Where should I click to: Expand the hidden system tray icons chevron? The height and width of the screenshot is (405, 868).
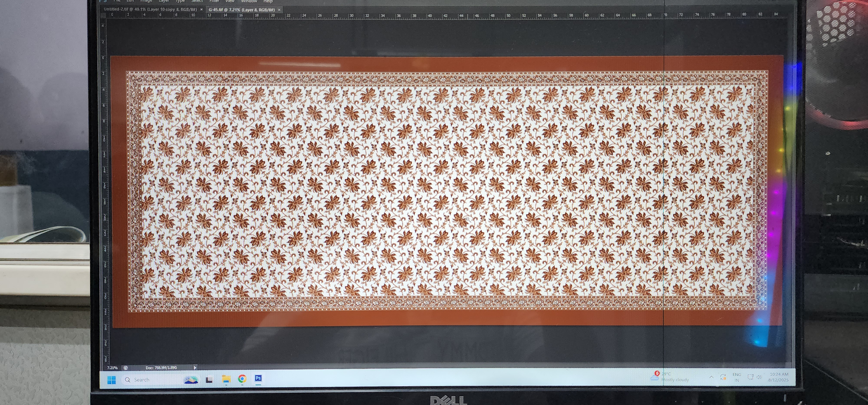[711, 377]
